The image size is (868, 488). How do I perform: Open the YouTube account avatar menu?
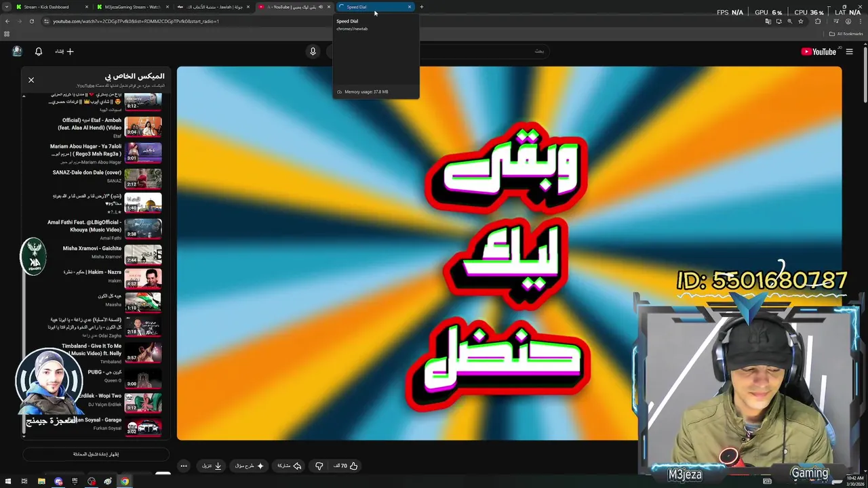pos(17,52)
